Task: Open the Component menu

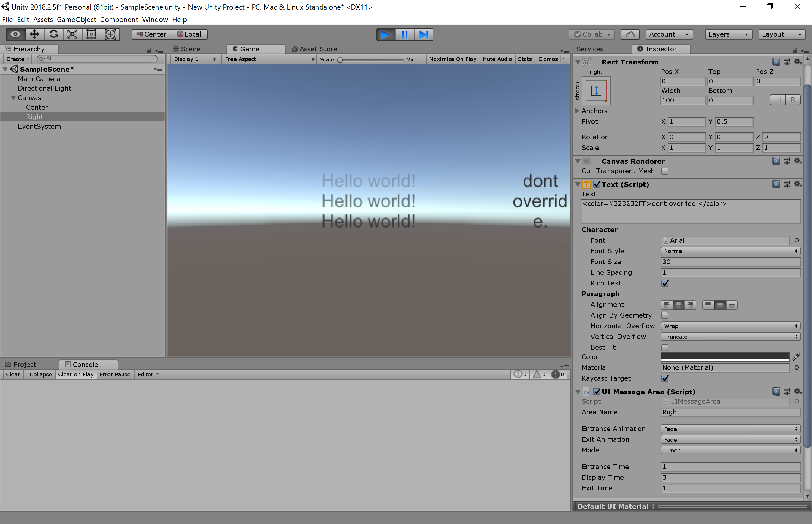Action: tap(119, 19)
